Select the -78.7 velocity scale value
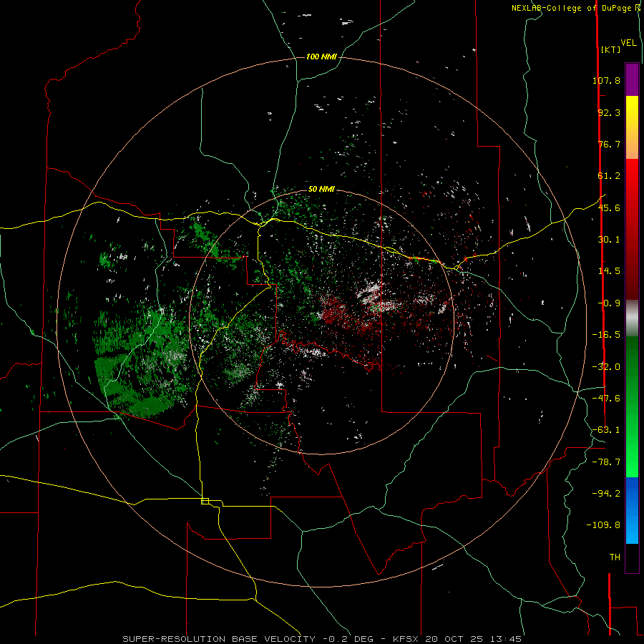The width and height of the screenshot is (644, 644). (606, 462)
